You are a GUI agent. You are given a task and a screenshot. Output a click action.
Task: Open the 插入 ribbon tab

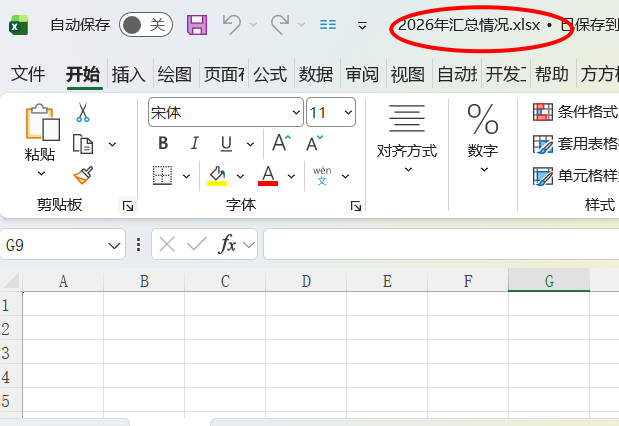point(128,74)
